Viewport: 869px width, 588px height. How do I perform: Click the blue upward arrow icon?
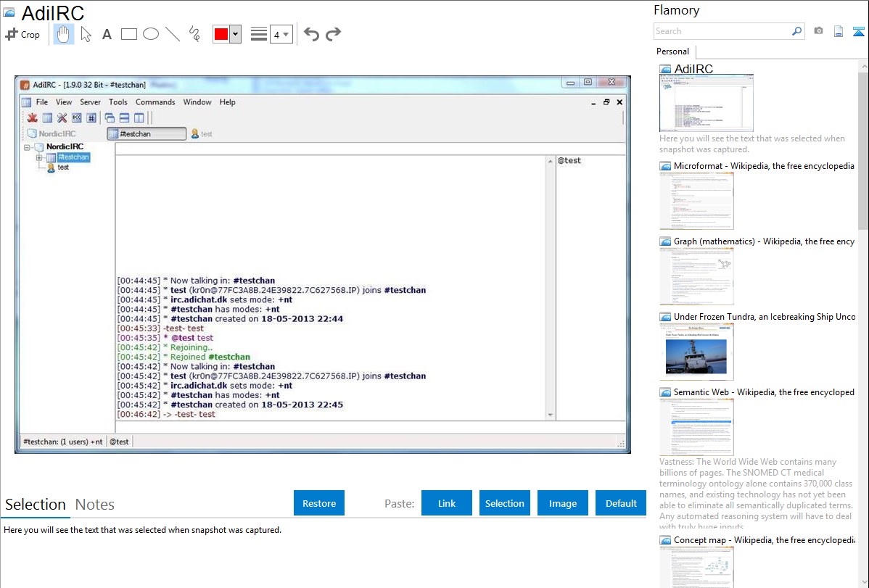tap(858, 31)
